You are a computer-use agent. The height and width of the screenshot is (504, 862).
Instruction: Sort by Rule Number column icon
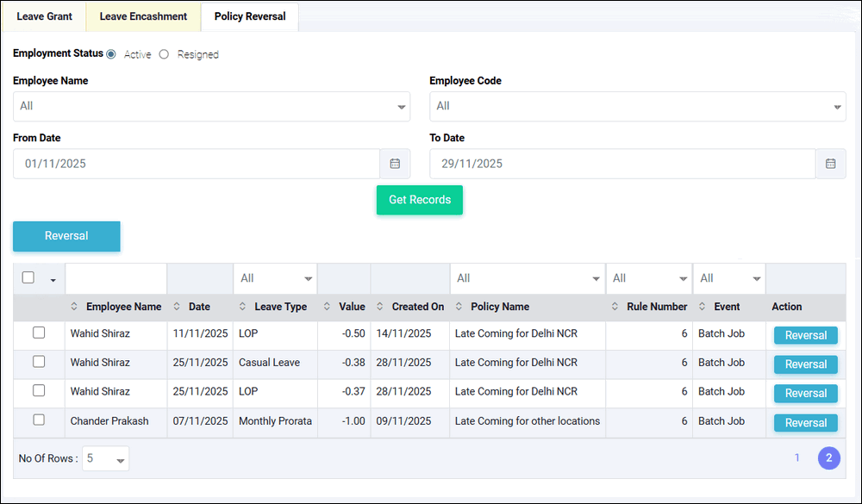click(615, 307)
